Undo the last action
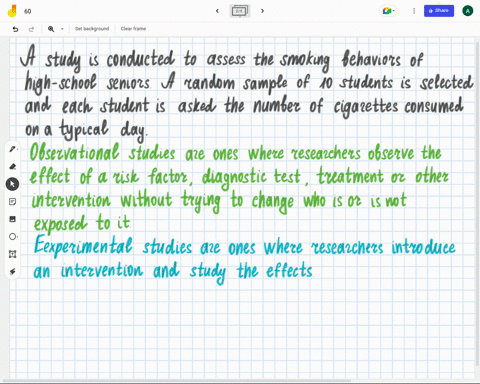The image size is (480, 384). point(15,29)
